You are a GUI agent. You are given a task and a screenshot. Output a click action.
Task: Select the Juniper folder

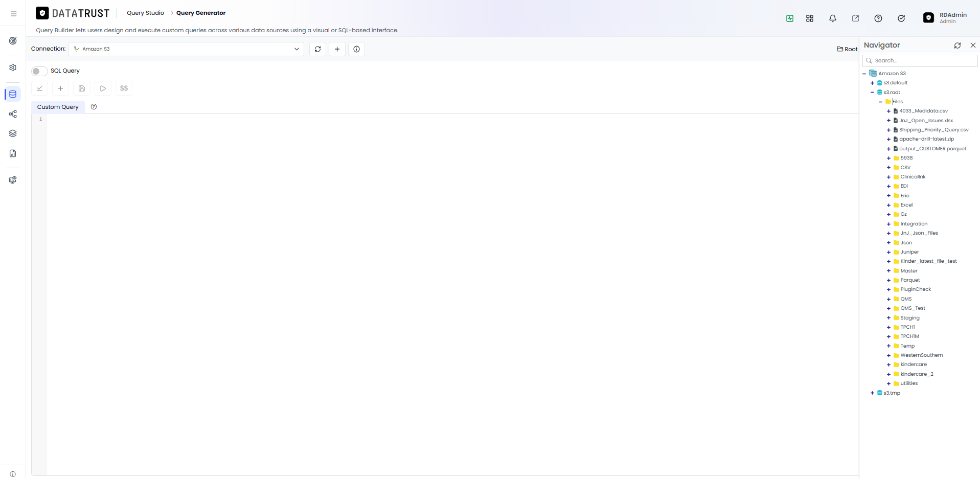pos(909,252)
